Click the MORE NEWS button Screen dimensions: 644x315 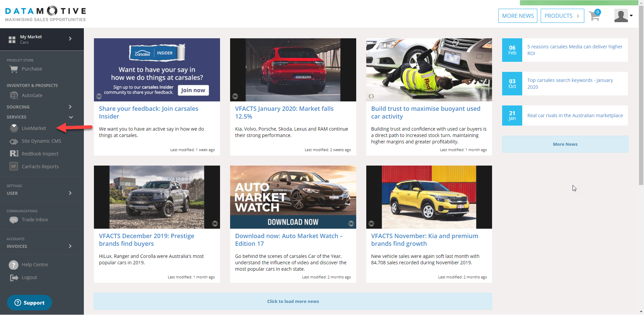(518, 16)
